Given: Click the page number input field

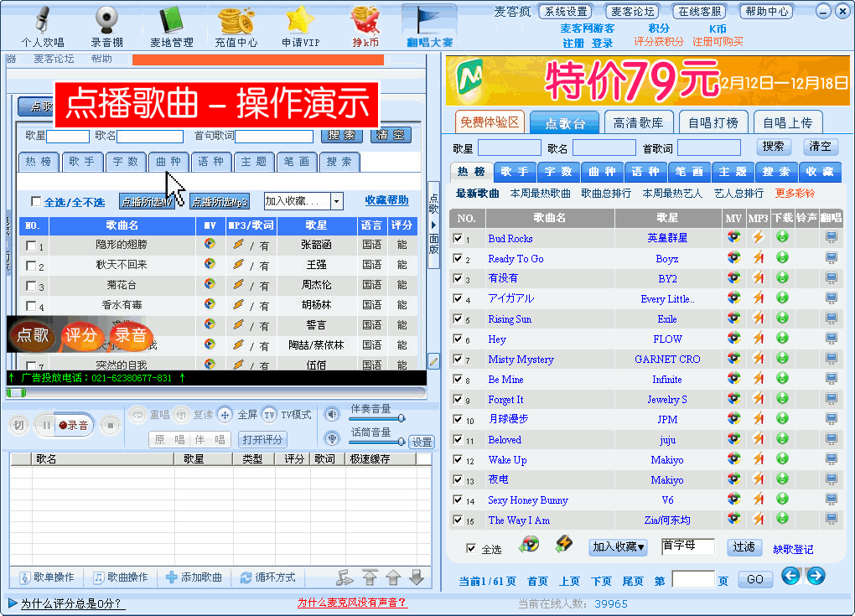Looking at the screenshot, I should coord(692,579).
